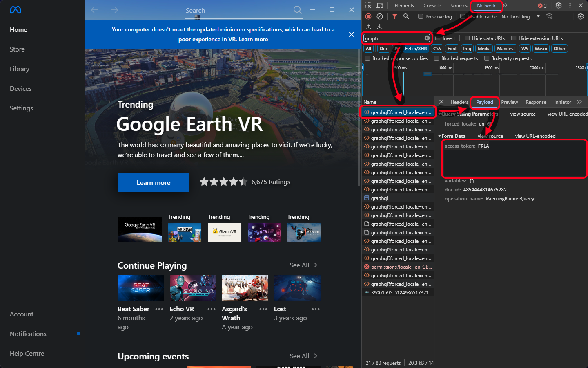Click the inspect element picker icon
Image resolution: width=588 pixels, height=368 pixels.
pos(368,5)
